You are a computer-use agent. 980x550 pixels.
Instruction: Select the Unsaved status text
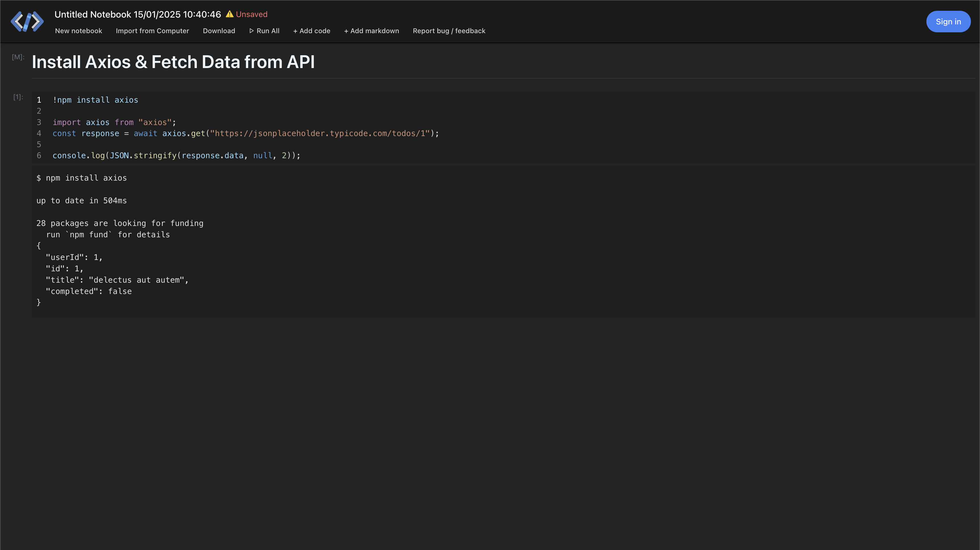(x=252, y=14)
